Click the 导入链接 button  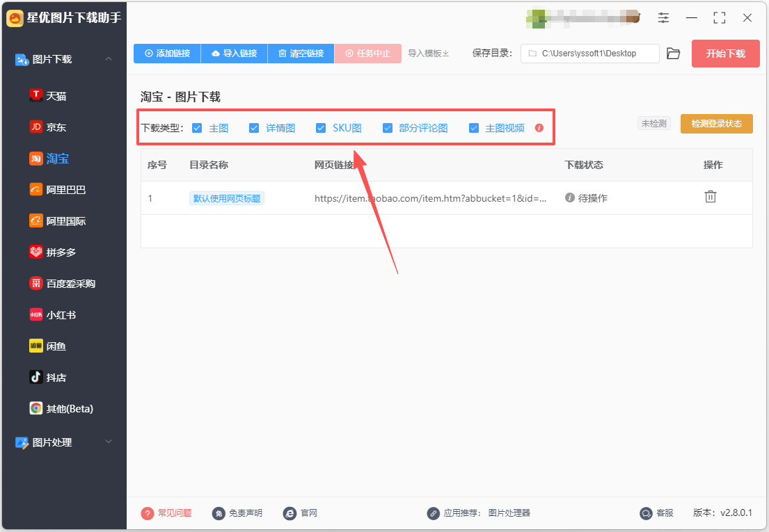tap(235, 54)
